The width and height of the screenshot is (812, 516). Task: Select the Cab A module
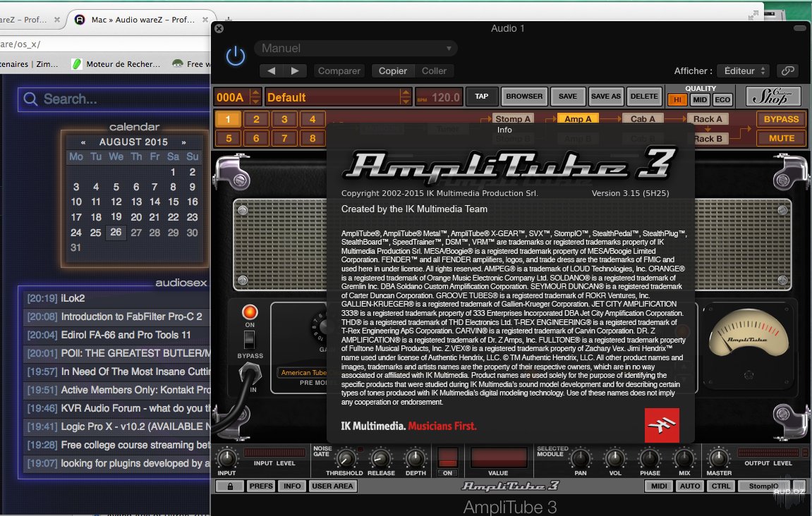click(x=643, y=119)
